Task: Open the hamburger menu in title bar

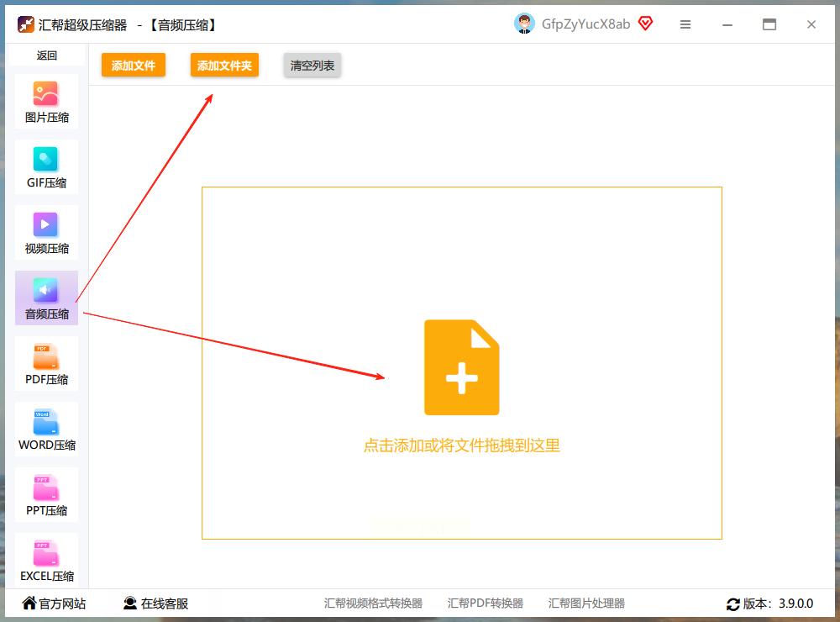Action: tap(685, 24)
